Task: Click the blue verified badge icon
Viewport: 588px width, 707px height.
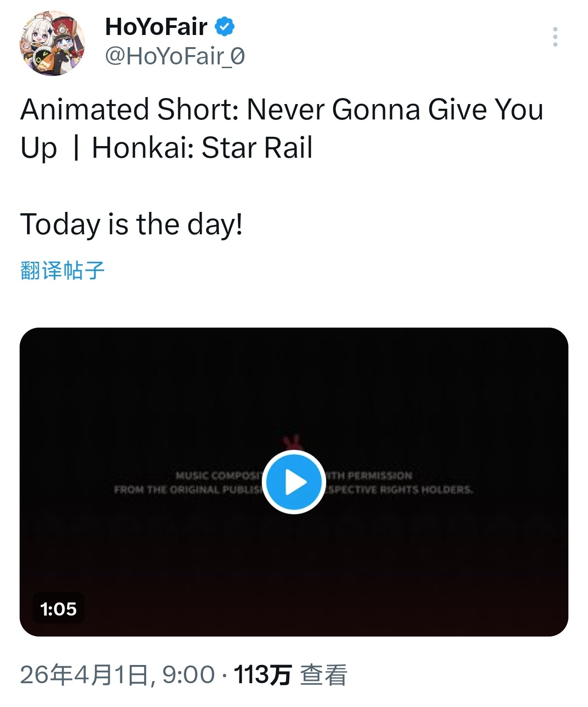Action: point(224,27)
